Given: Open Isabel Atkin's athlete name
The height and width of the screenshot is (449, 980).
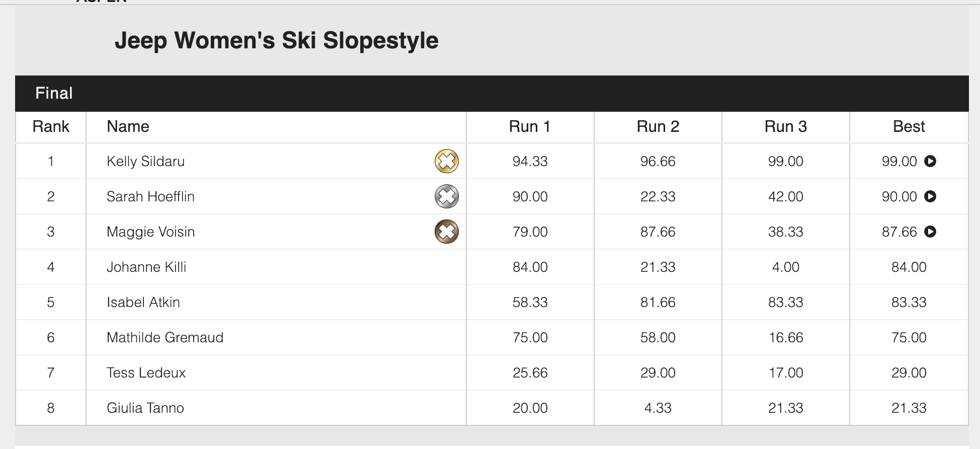Looking at the screenshot, I should tap(143, 302).
